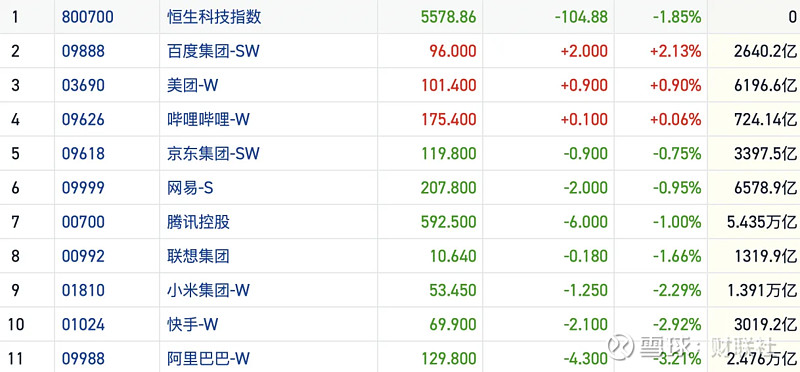800x372 pixels.
Task: Open 网易-S stock name
Action: coord(190,188)
